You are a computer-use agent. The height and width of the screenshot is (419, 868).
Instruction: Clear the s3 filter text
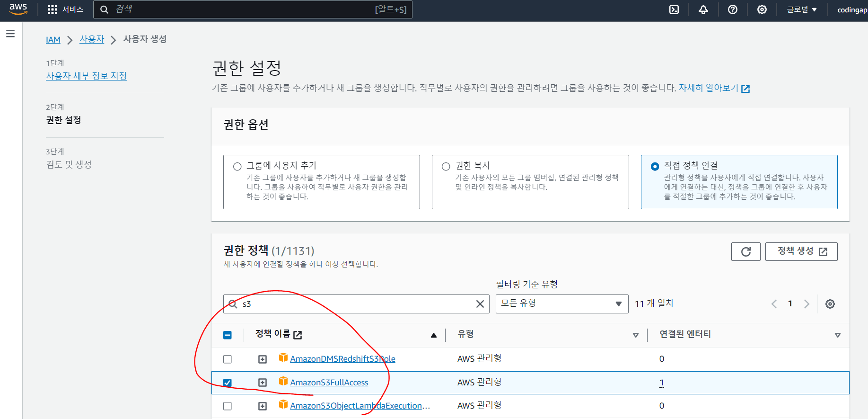point(480,304)
